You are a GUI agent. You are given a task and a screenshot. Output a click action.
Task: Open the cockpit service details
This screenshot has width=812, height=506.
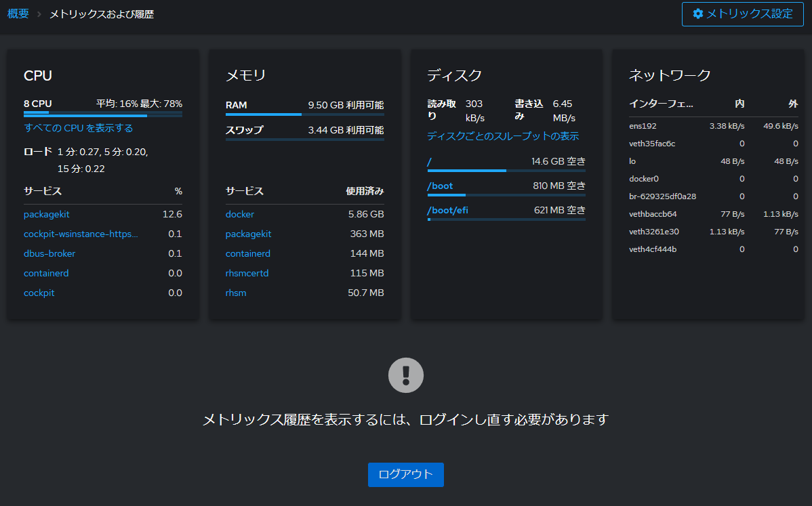[39, 293]
